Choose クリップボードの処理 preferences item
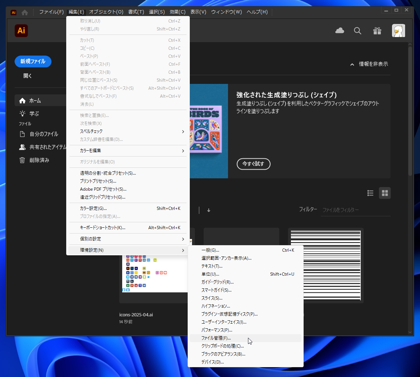Screen dimensions: 420x377 pyautogui.click(x=246, y=346)
